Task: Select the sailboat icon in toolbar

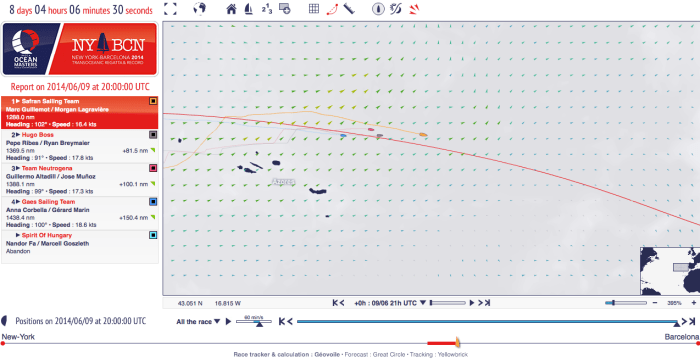Action: [249, 9]
